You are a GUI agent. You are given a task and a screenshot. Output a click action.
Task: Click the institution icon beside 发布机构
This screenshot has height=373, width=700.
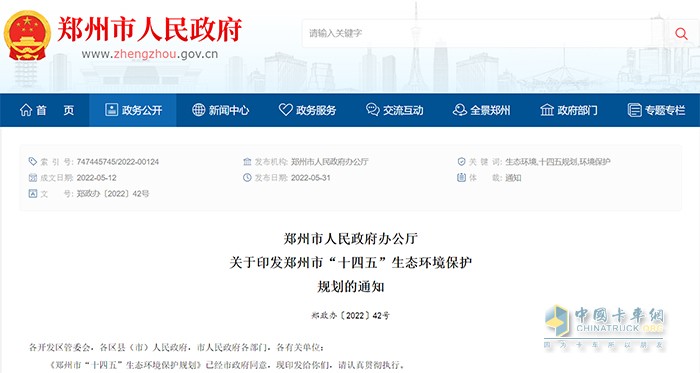point(247,162)
